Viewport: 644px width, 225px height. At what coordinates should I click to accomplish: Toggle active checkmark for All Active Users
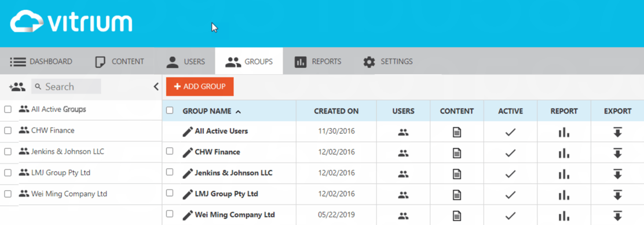tap(510, 132)
